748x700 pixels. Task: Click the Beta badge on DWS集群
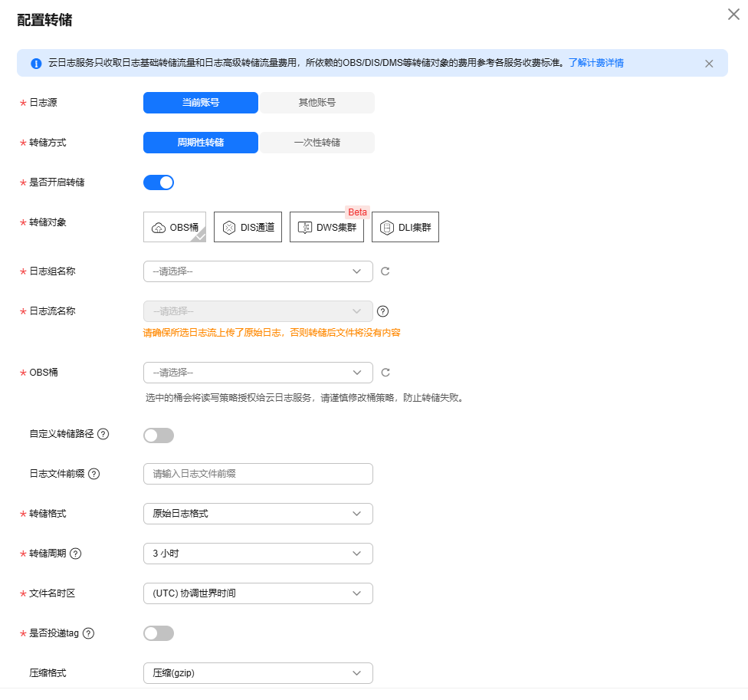357,212
